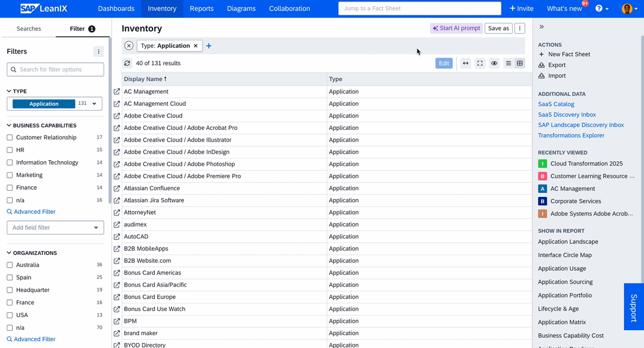Remove the Type: Application filter chip

196,46
